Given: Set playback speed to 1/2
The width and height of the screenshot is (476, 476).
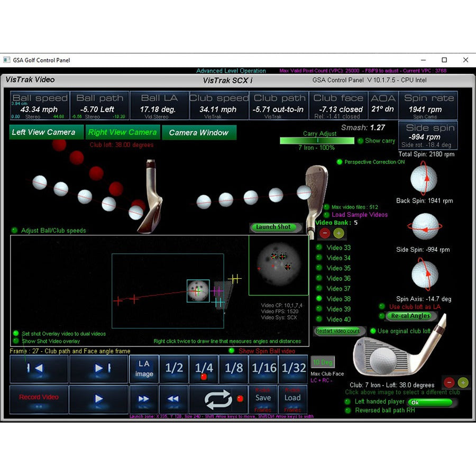Looking at the screenshot, I should tap(174, 369).
